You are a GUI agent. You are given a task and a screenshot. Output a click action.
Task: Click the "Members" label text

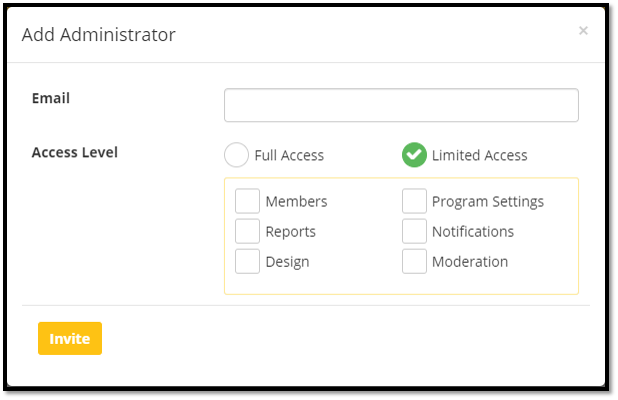coord(296,202)
